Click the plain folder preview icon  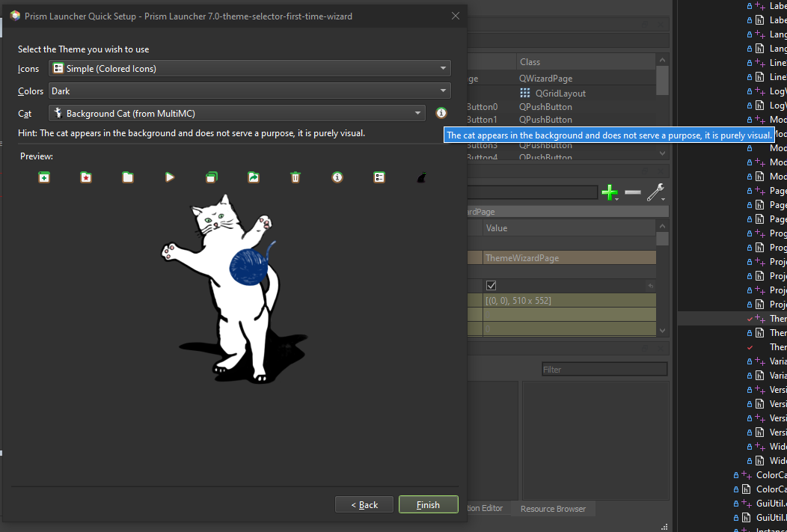point(128,177)
